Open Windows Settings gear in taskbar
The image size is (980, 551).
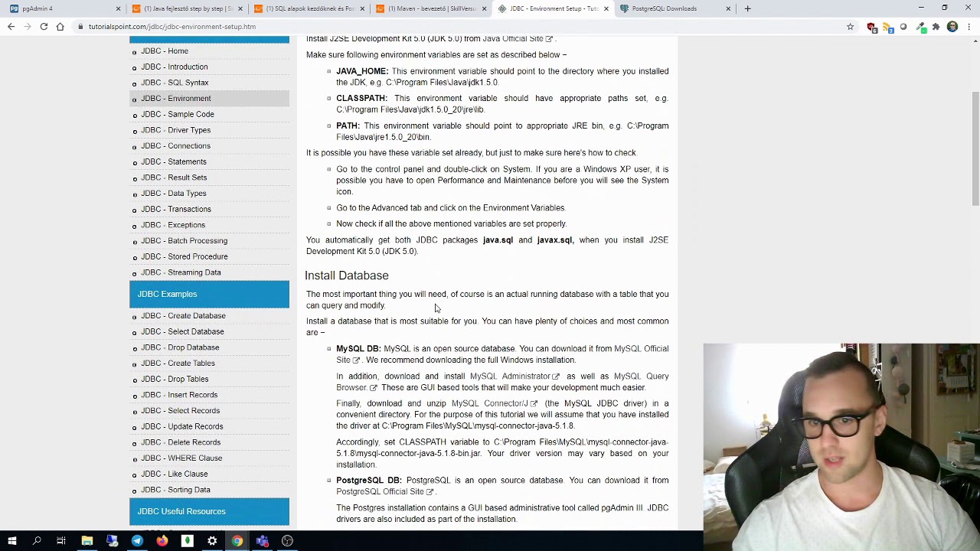click(212, 541)
